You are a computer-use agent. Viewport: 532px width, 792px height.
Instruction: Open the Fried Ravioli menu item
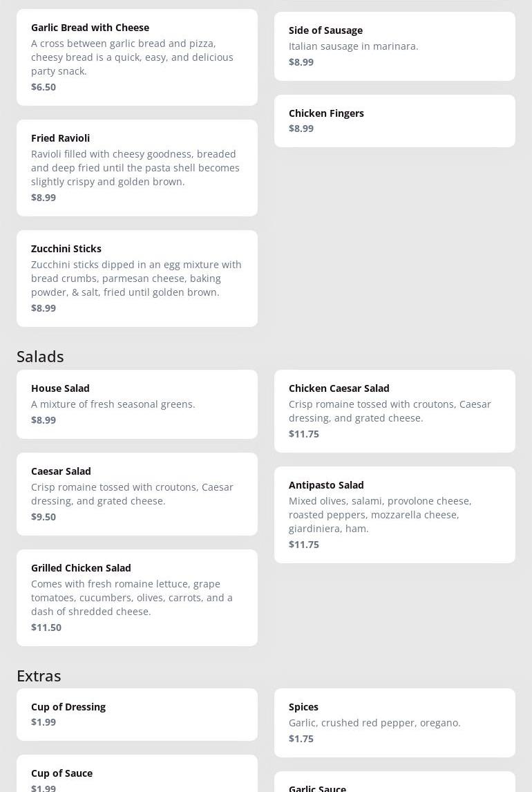[x=137, y=167]
